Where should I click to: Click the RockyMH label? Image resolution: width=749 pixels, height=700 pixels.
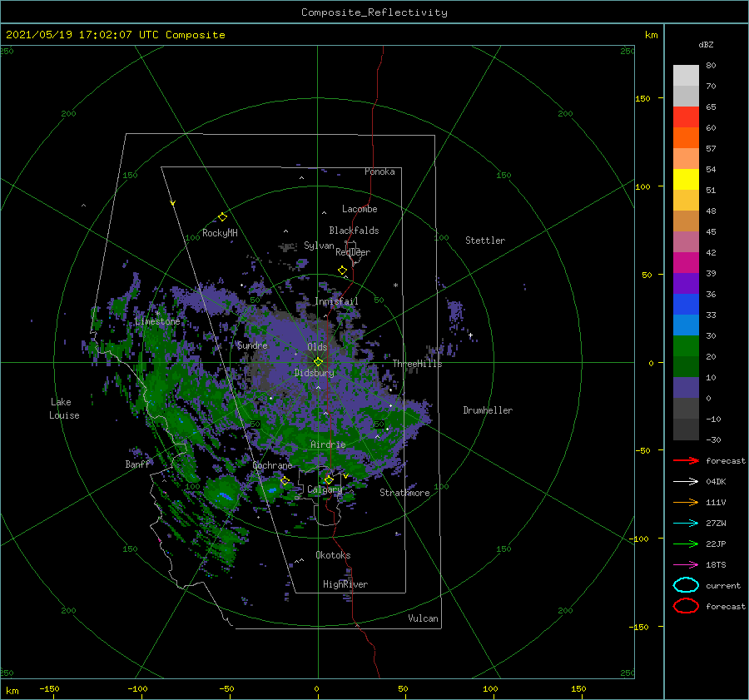(x=220, y=233)
